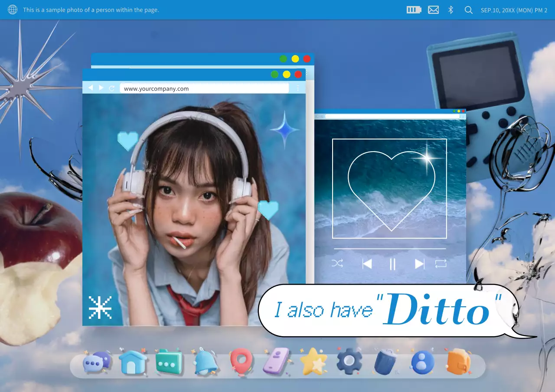
Task: Toggle repeat in the music player
Action: [441, 263]
